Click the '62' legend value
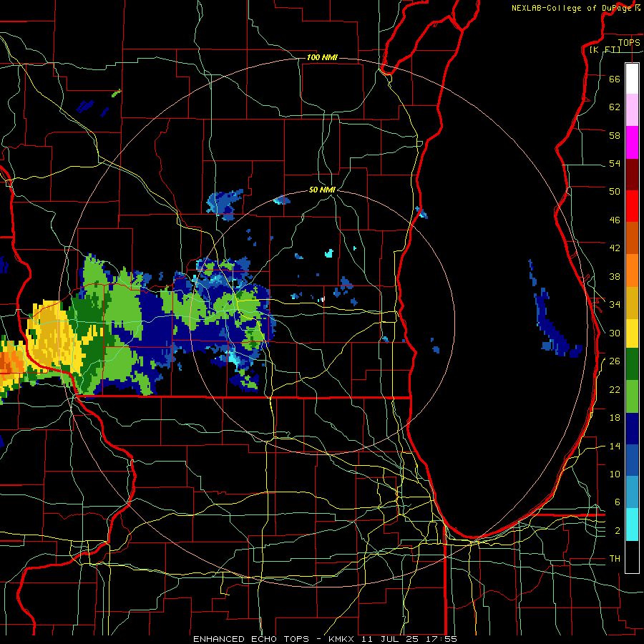 [615, 107]
